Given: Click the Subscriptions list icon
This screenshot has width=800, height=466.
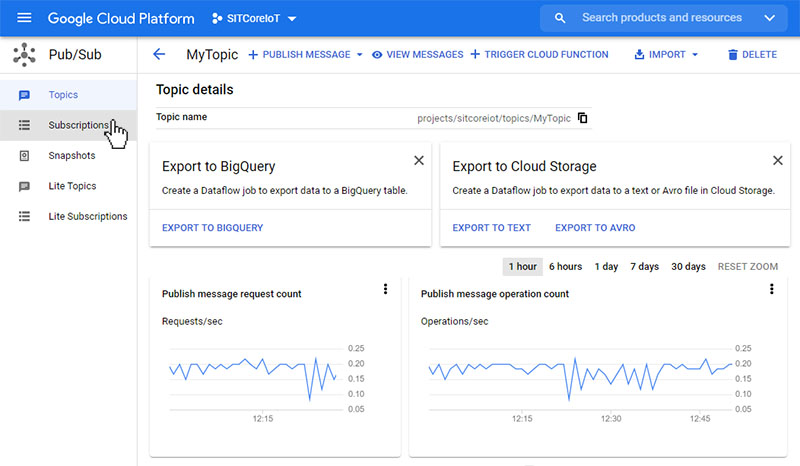Looking at the screenshot, I should click(24, 125).
